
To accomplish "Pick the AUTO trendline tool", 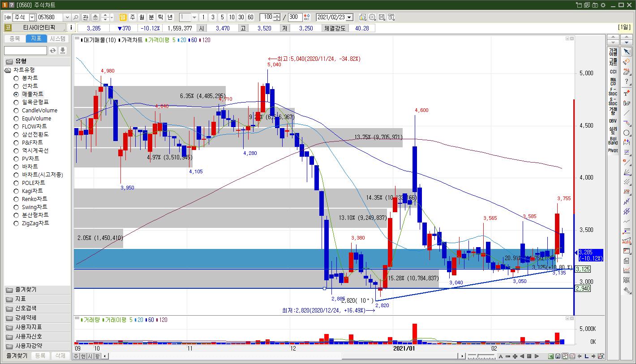I will (x=626, y=240).
